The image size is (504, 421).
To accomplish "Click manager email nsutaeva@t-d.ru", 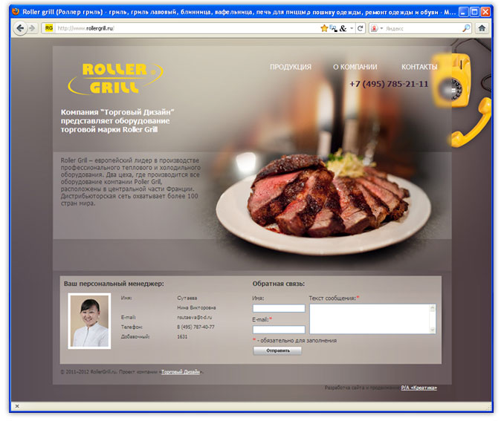I will (x=194, y=317).
